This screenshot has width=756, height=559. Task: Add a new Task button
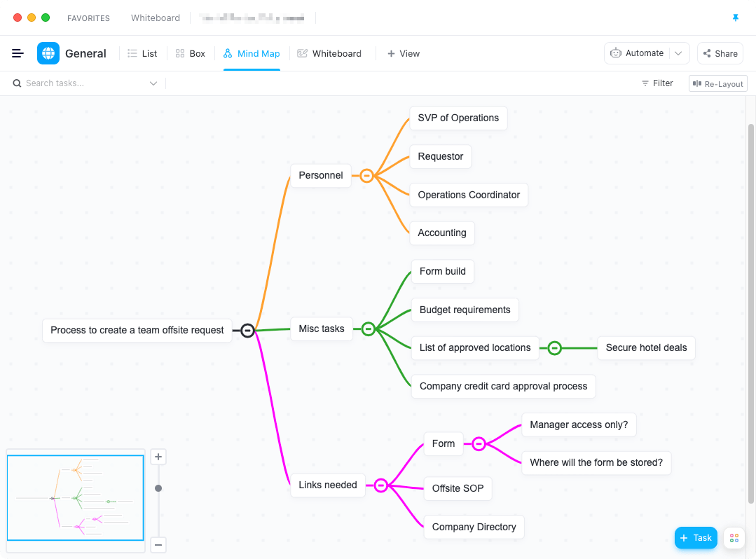point(696,538)
